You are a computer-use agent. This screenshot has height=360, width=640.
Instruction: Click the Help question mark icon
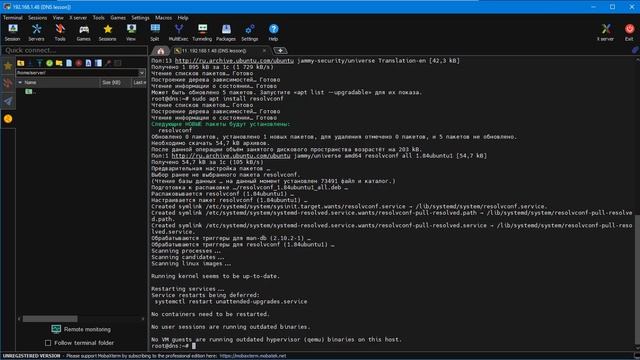[x=273, y=32]
